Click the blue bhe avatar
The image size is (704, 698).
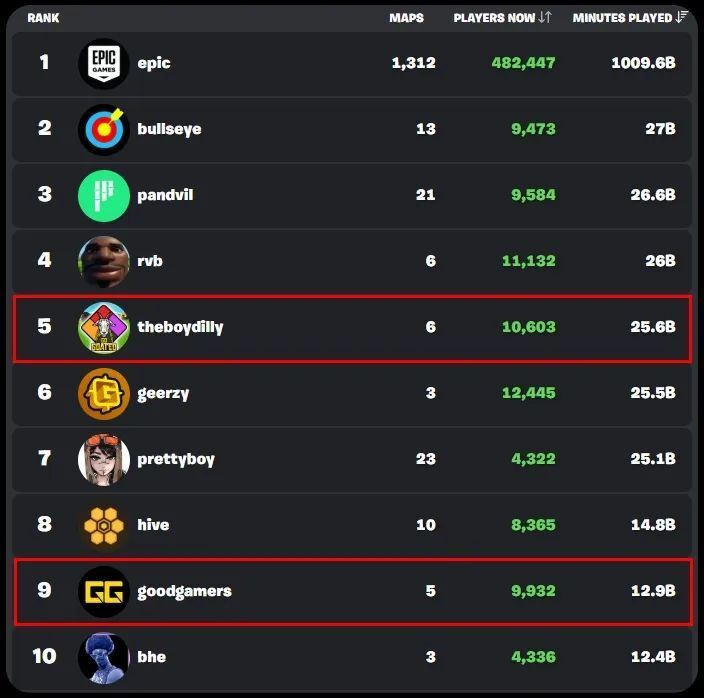103,657
